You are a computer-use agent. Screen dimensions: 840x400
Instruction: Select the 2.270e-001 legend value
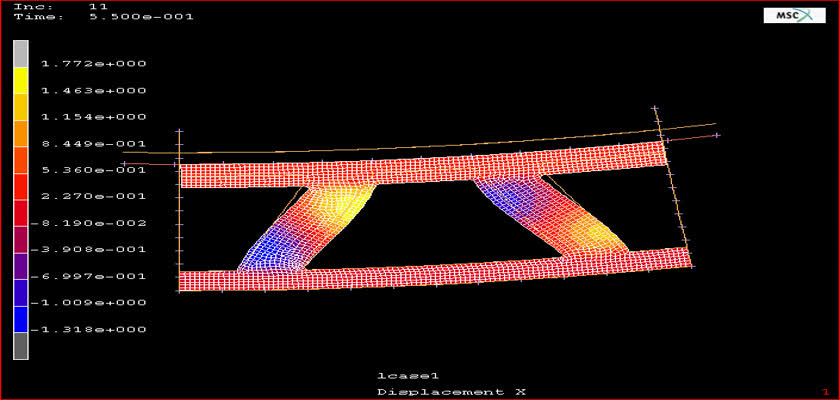click(x=94, y=197)
